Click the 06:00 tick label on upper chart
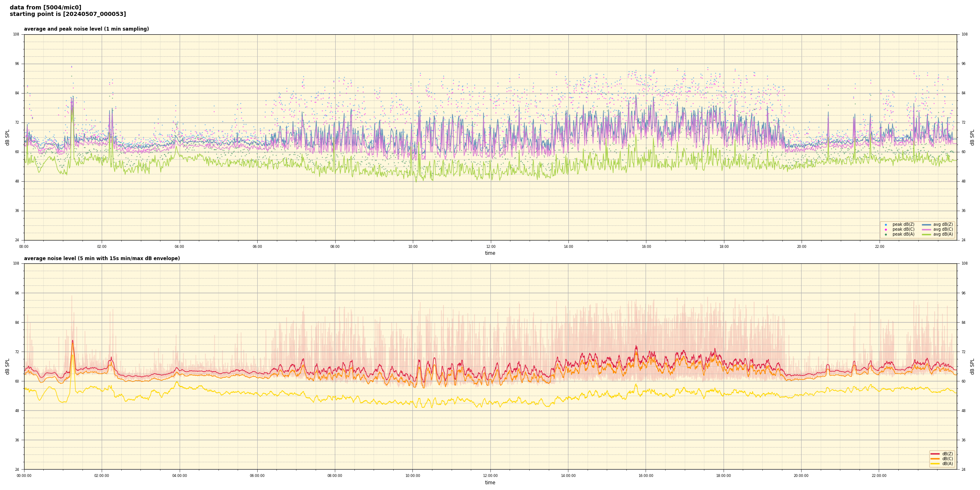 257,247
